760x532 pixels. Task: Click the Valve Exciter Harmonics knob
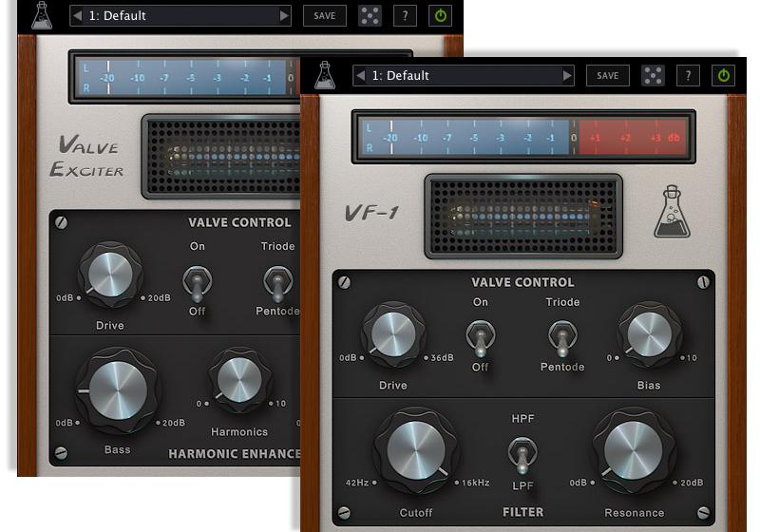coord(239,380)
